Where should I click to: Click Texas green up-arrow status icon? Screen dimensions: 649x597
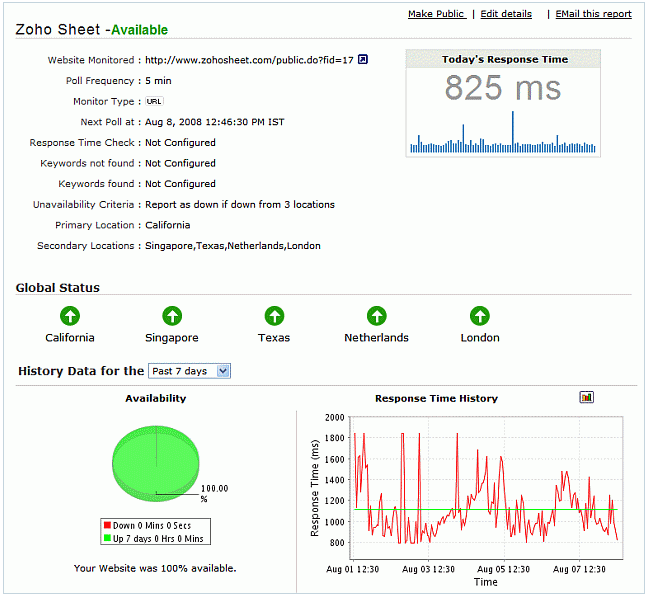pyautogui.click(x=274, y=316)
